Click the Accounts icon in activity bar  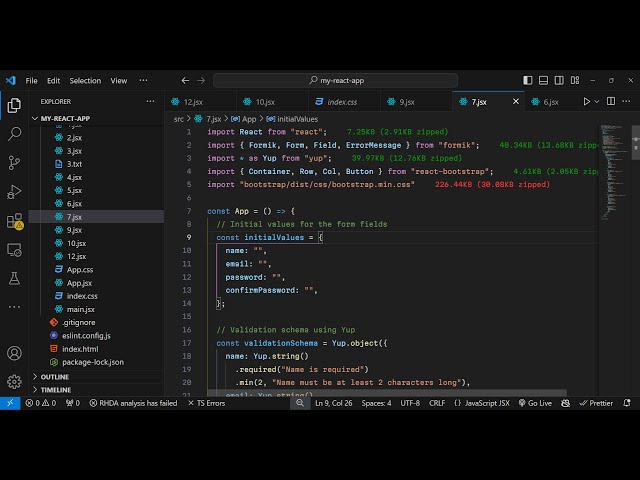coord(14,353)
